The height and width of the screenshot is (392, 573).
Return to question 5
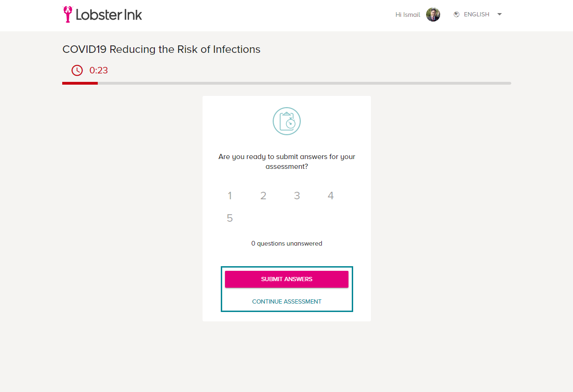click(x=230, y=218)
